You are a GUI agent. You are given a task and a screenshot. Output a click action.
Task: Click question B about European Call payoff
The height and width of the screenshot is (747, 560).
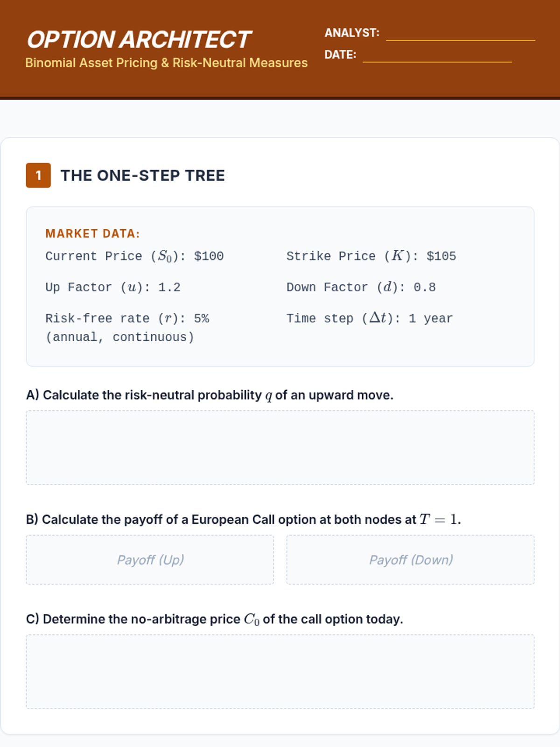pyautogui.click(x=244, y=520)
